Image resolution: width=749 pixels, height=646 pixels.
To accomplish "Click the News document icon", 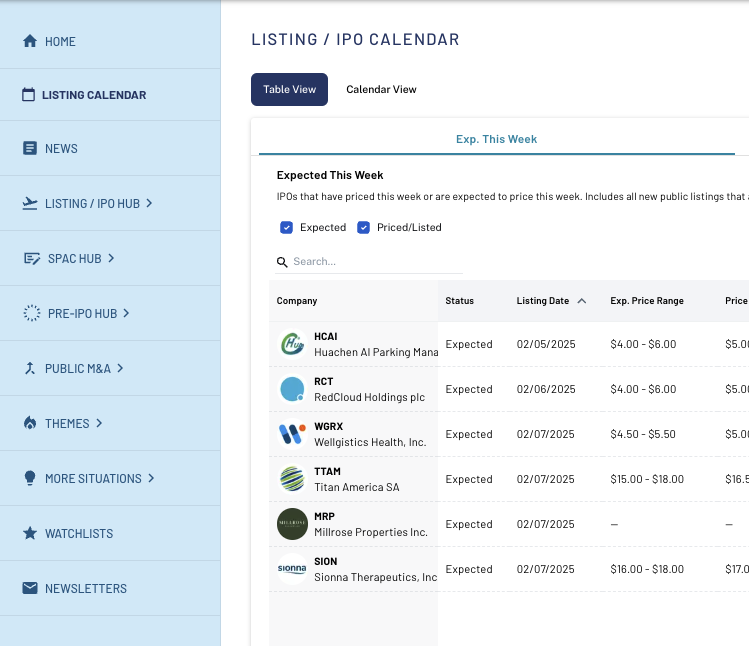I will 30,148.
